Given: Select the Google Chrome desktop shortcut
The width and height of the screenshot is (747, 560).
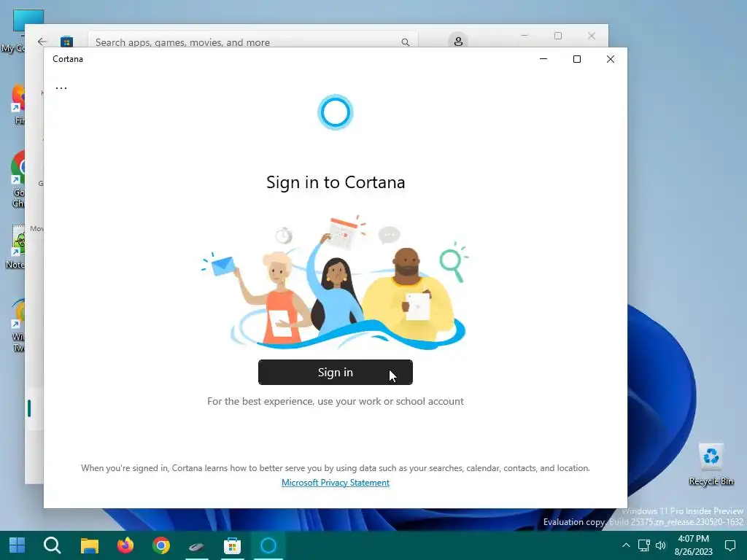Looking at the screenshot, I should click(x=18, y=179).
